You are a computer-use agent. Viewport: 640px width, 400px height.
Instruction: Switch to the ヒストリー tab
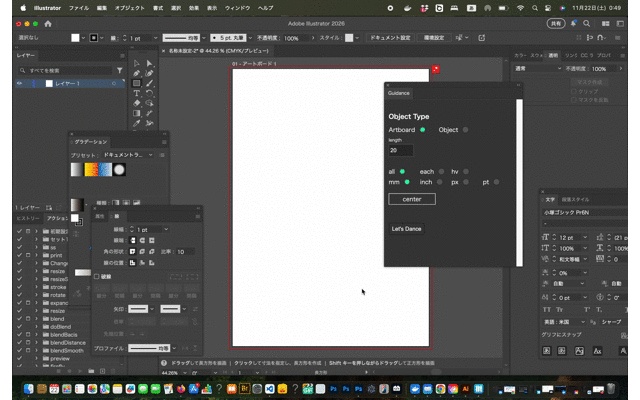28,218
